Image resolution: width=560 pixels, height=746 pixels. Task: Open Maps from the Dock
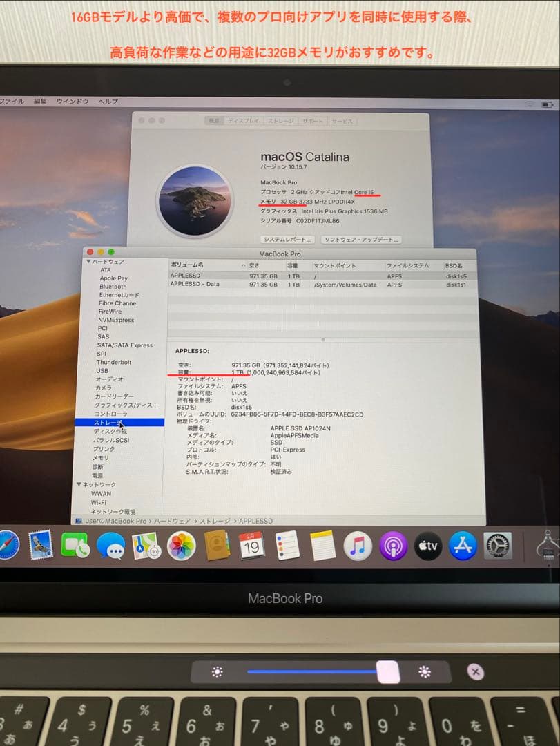[x=145, y=546]
